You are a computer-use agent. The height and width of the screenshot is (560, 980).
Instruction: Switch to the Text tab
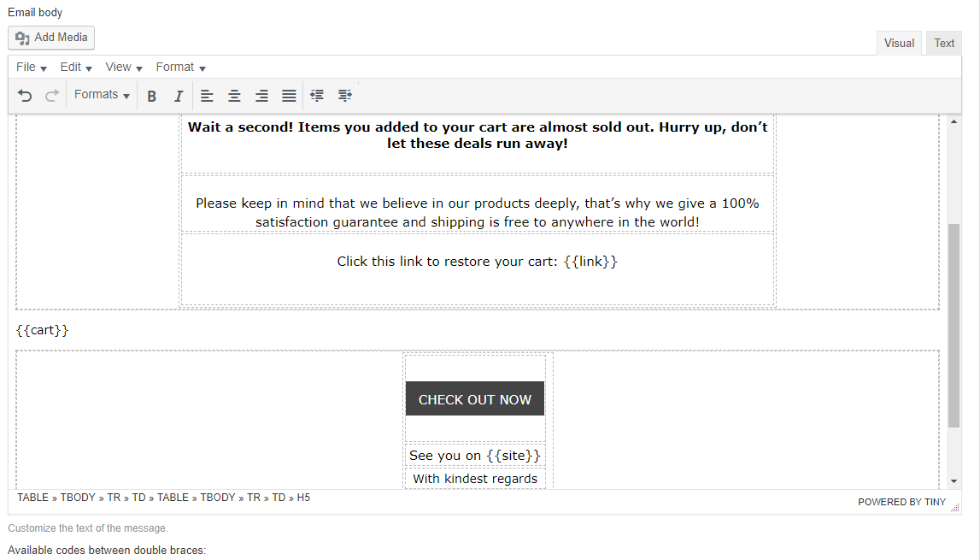pos(943,44)
